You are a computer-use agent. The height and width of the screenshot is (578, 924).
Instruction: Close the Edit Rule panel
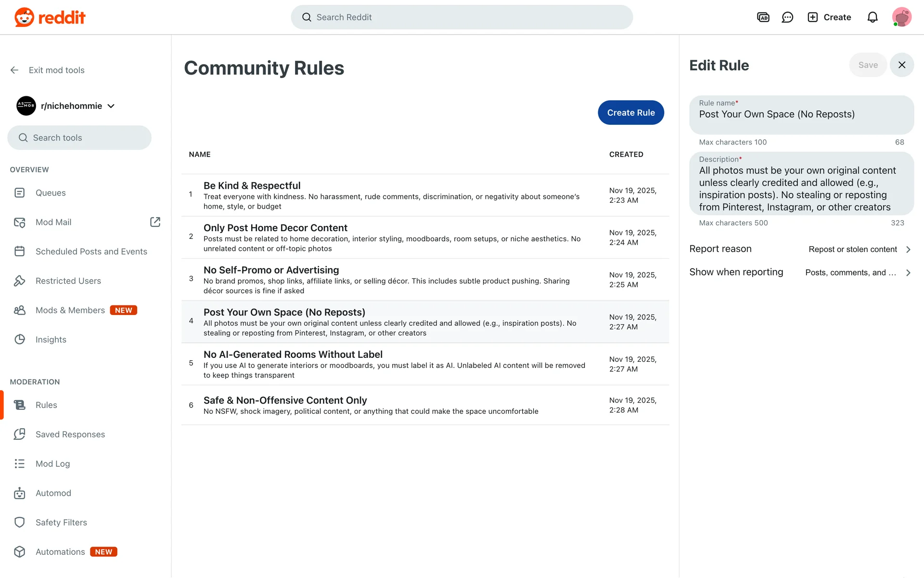pyautogui.click(x=901, y=65)
